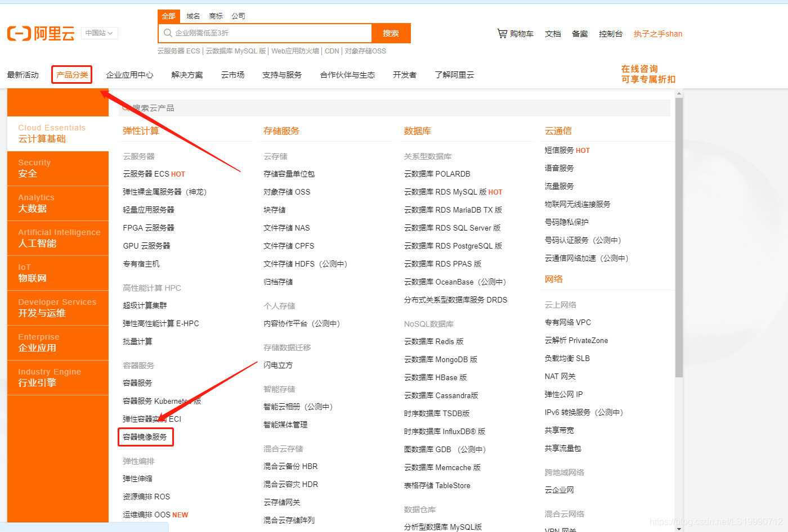Image resolution: width=788 pixels, height=532 pixels.
Task: Open 云市场 nav item
Action: [x=232, y=75]
